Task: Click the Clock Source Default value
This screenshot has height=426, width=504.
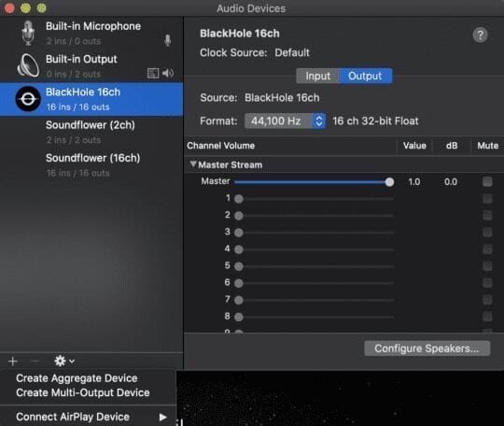Action: (x=292, y=52)
